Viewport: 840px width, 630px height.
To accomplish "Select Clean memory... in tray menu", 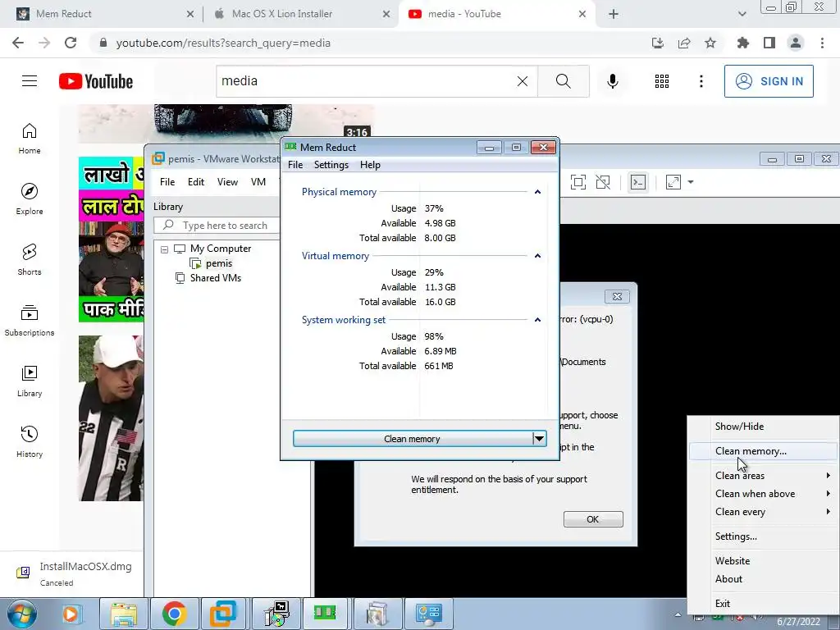I will 763,451.
